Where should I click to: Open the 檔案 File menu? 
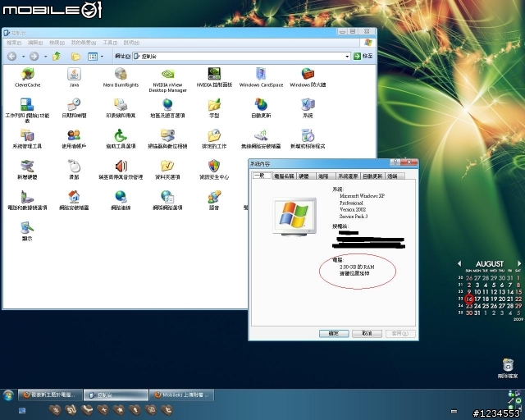pos(14,43)
